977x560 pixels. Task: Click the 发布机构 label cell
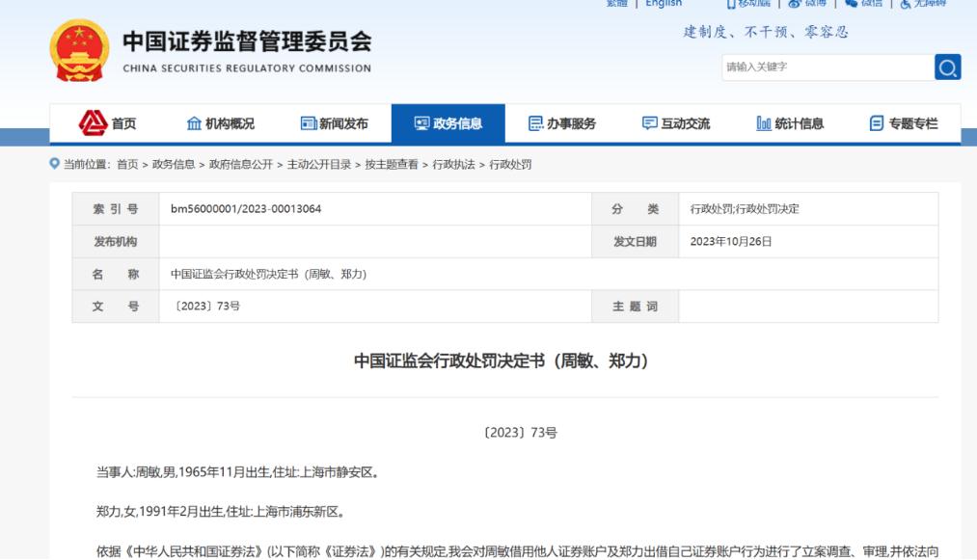coord(116,242)
